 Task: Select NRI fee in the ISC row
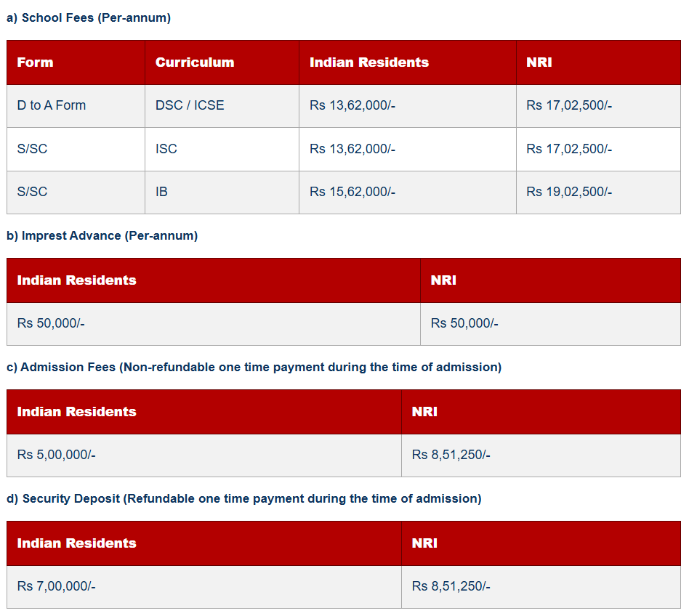tap(568, 149)
